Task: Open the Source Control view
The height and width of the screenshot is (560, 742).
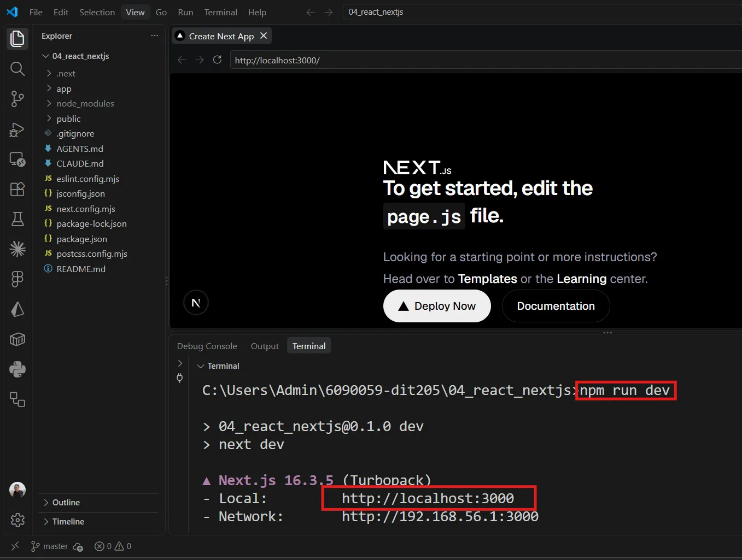Action: point(17,99)
